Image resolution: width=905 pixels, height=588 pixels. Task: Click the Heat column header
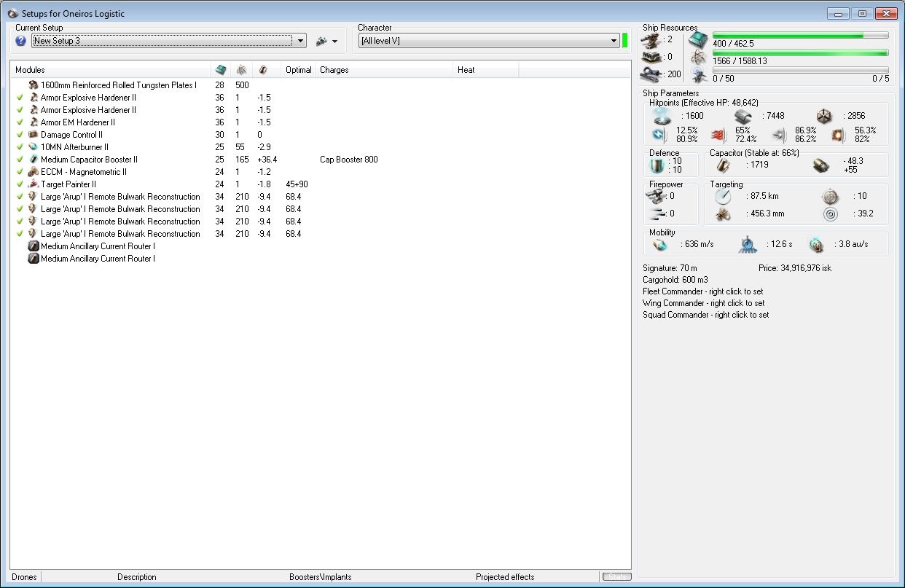[x=487, y=70]
